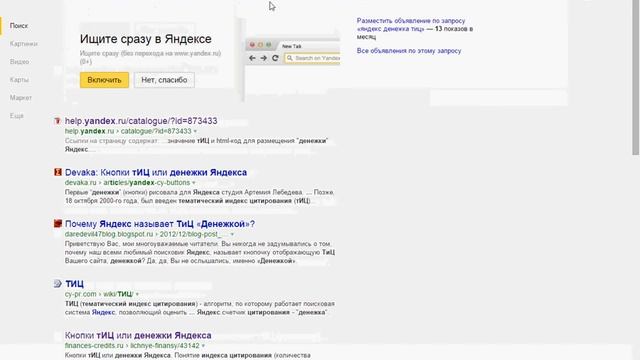
Task: Click the yellow Включить button
Action: point(104,80)
